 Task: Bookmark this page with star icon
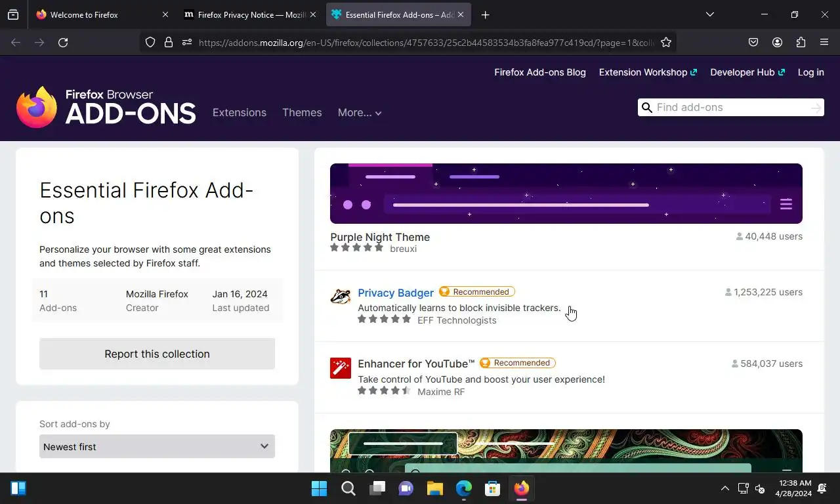[x=666, y=42]
